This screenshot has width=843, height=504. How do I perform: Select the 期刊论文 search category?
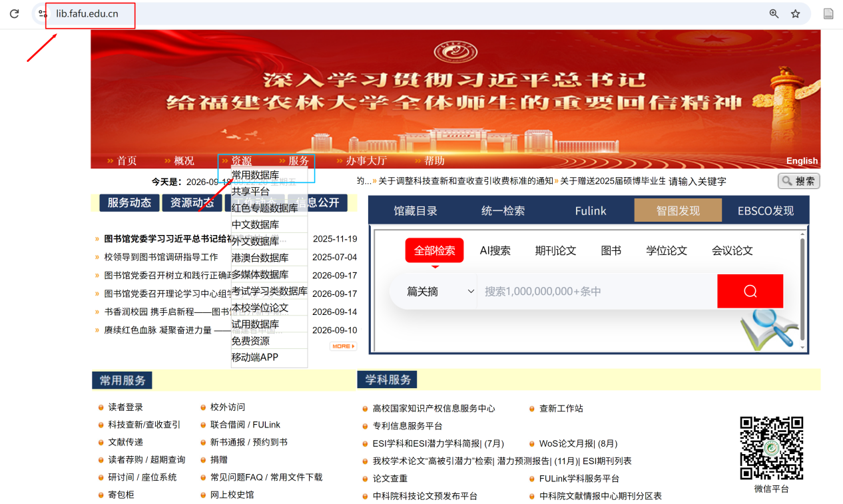(x=555, y=250)
